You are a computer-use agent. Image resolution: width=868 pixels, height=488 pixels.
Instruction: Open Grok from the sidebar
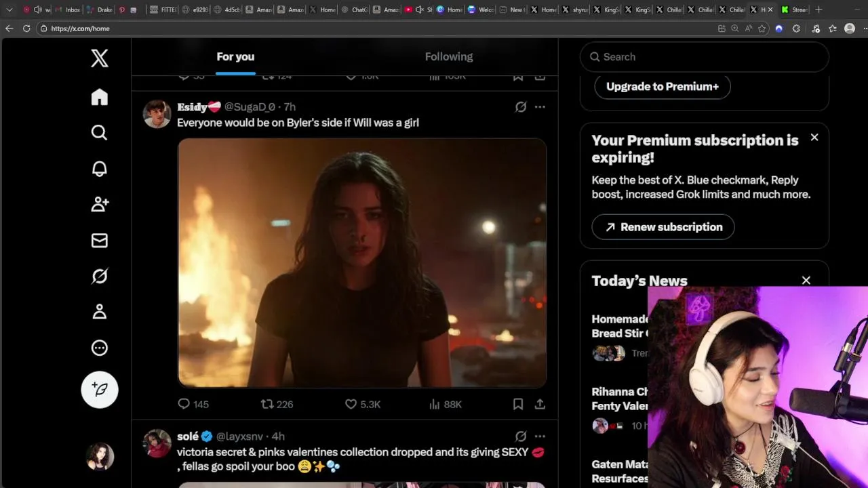tap(100, 277)
